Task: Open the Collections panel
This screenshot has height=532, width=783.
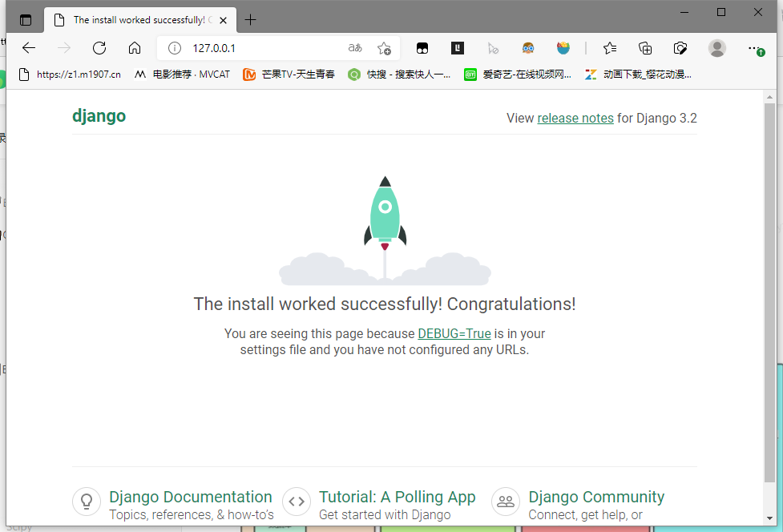Action: [644, 48]
